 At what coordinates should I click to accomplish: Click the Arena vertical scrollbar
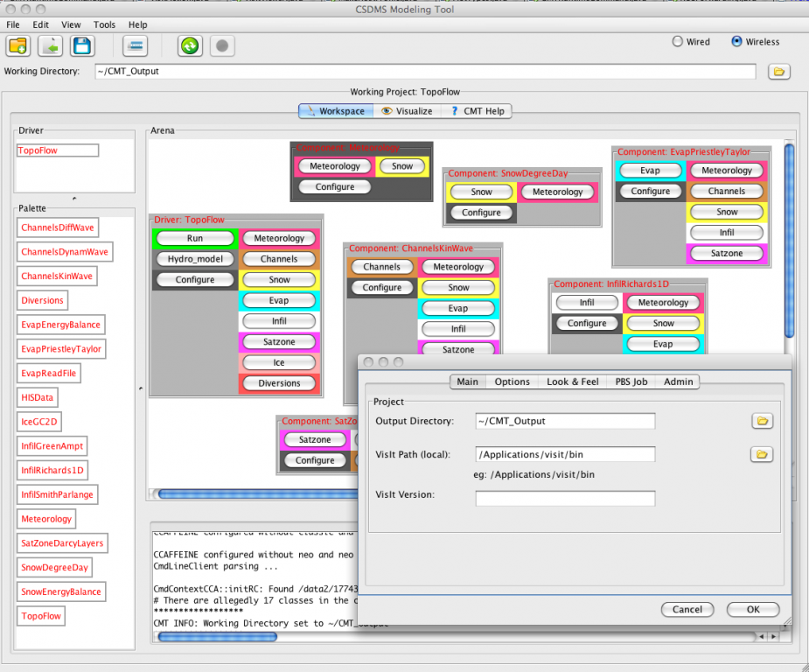coord(789,241)
